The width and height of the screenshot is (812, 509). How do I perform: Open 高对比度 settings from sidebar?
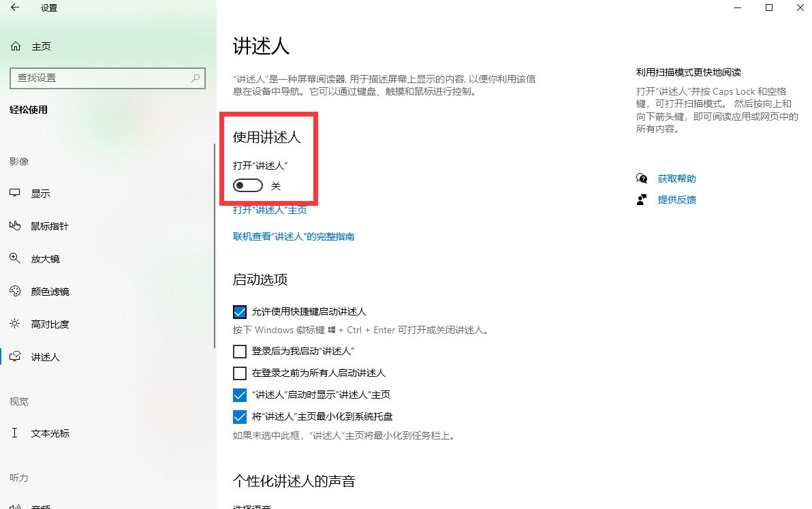[x=15, y=324]
